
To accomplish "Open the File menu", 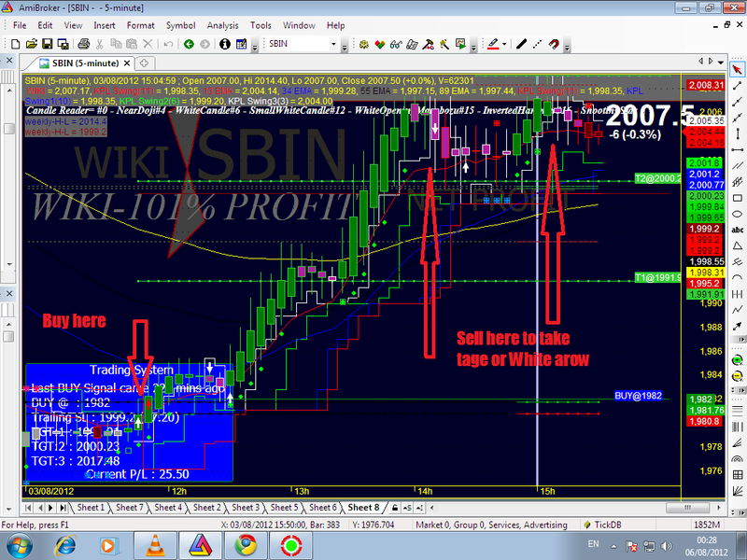I will click(x=20, y=26).
